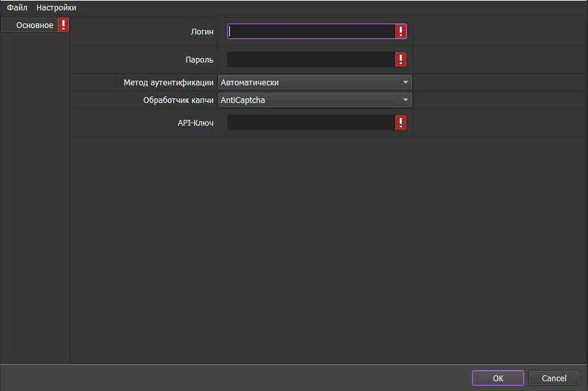
Task: Click the red error icon in API-Ключ field
Action: point(401,123)
